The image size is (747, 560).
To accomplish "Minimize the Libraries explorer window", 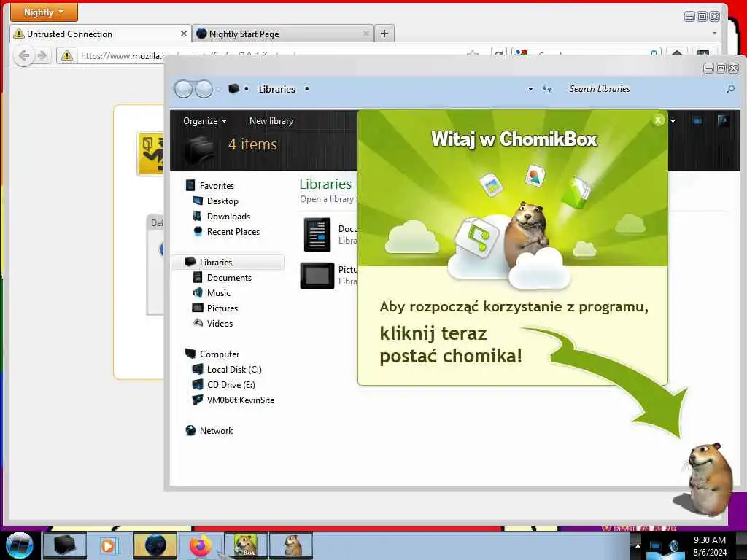I will [x=708, y=69].
